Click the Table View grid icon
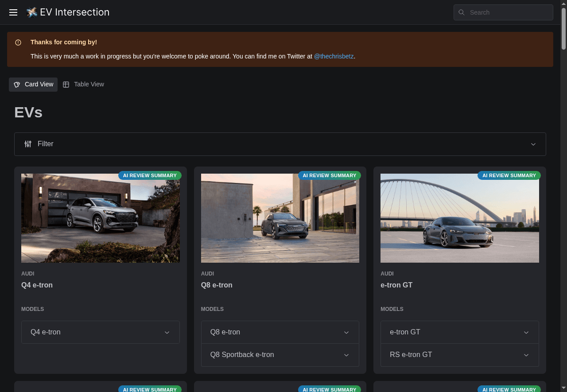Viewport: 567px width, 392px height. point(66,85)
